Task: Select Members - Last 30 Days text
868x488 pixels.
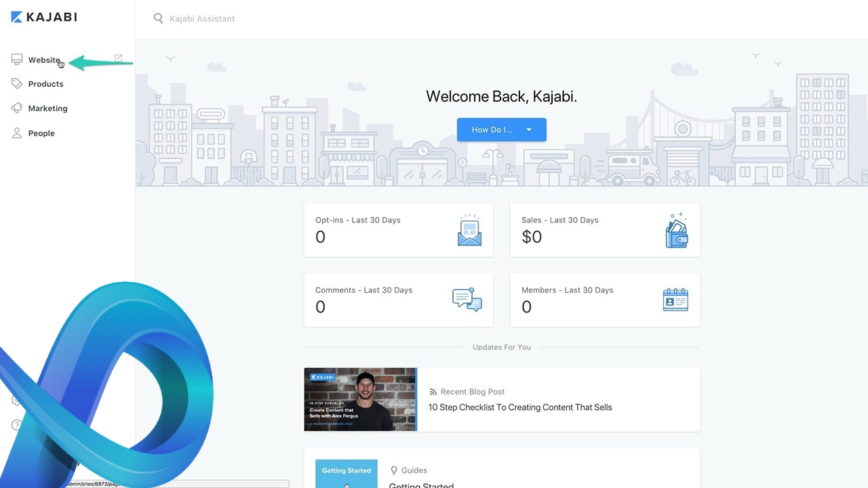Action: click(567, 290)
